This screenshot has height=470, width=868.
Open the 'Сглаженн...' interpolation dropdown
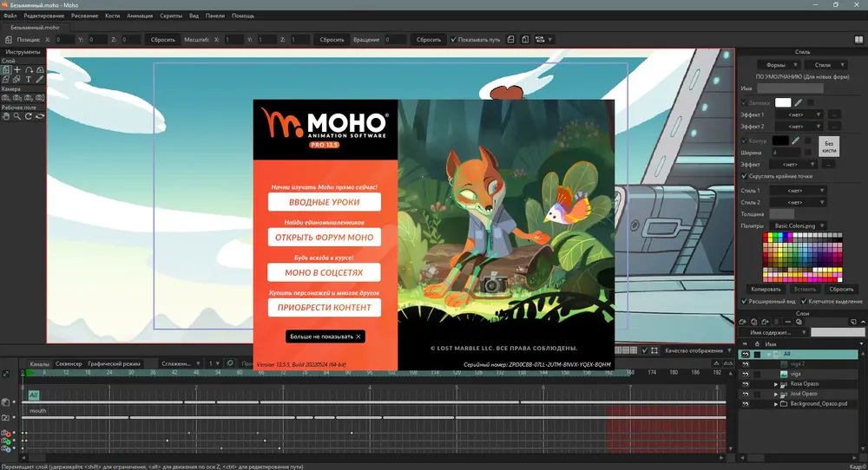(x=181, y=364)
